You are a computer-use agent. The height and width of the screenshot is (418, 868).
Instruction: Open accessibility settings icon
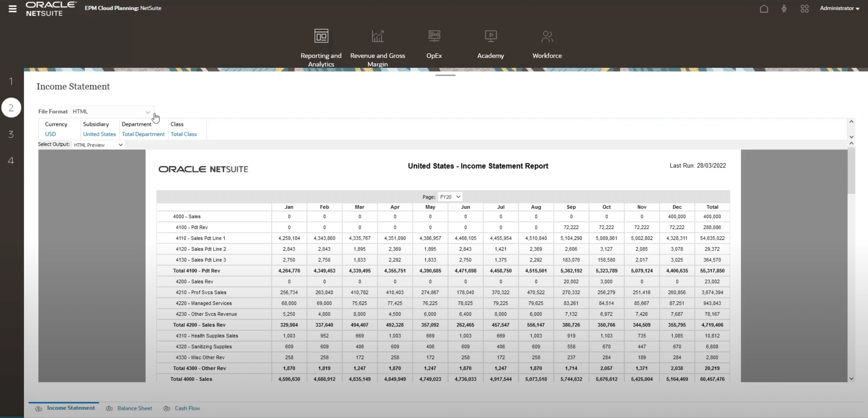tap(784, 9)
